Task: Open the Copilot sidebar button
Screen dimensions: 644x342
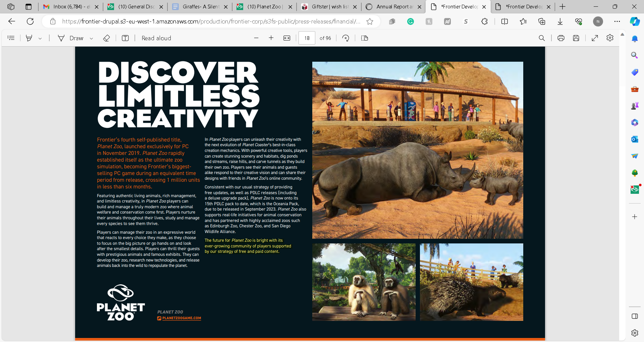Action: point(635,21)
